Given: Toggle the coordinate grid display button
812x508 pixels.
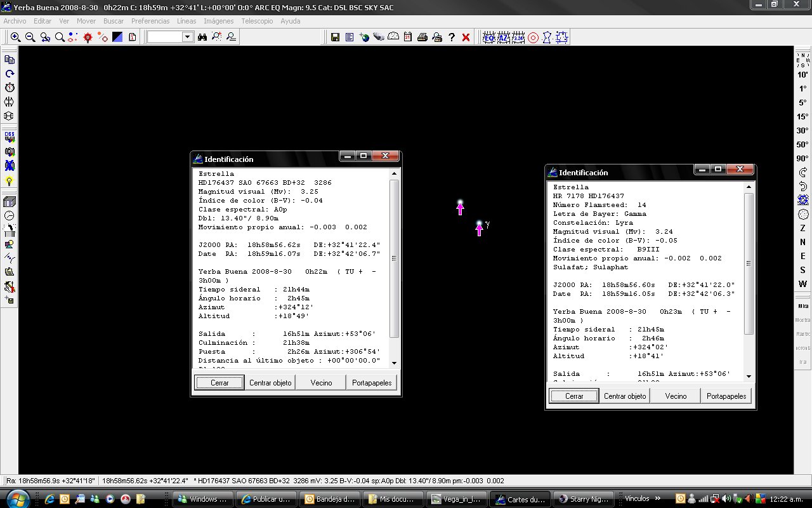Looking at the screenshot, I should [x=518, y=37].
